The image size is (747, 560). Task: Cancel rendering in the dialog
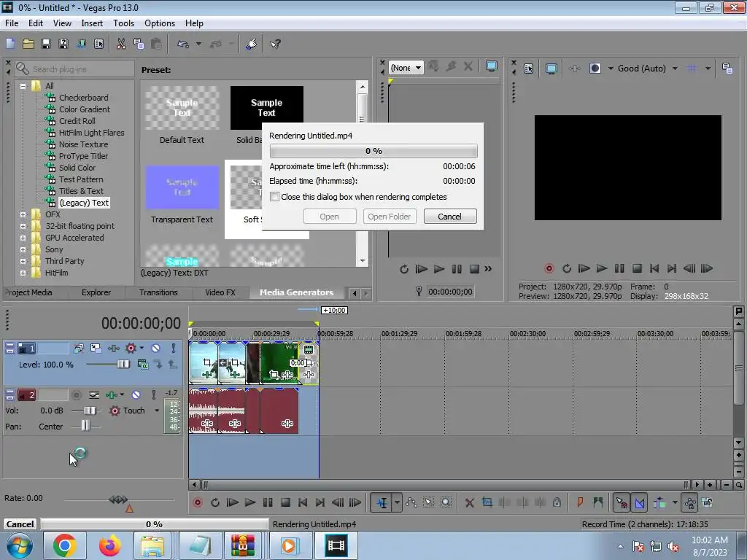click(449, 216)
